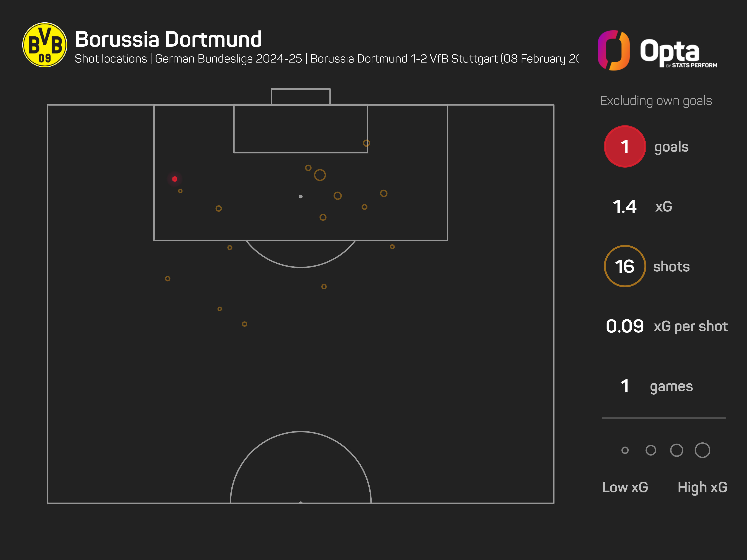Click the Low xG legend label
Image resolution: width=747 pixels, height=560 pixels.
[x=625, y=487]
